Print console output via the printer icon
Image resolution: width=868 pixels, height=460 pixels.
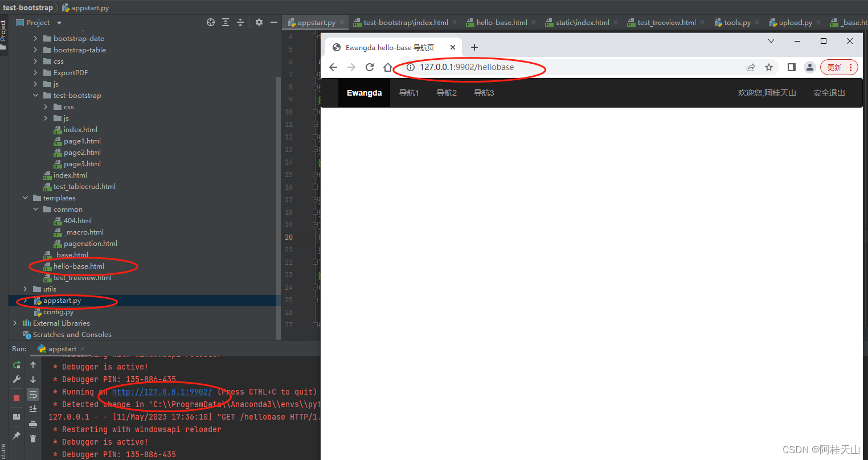click(x=33, y=424)
